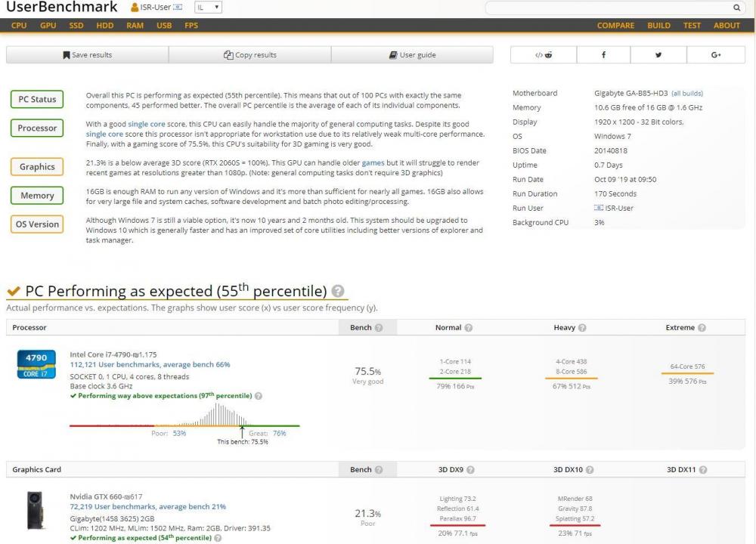Open the User guide
This screenshot has height=544, width=756.
[x=412, y=55]
